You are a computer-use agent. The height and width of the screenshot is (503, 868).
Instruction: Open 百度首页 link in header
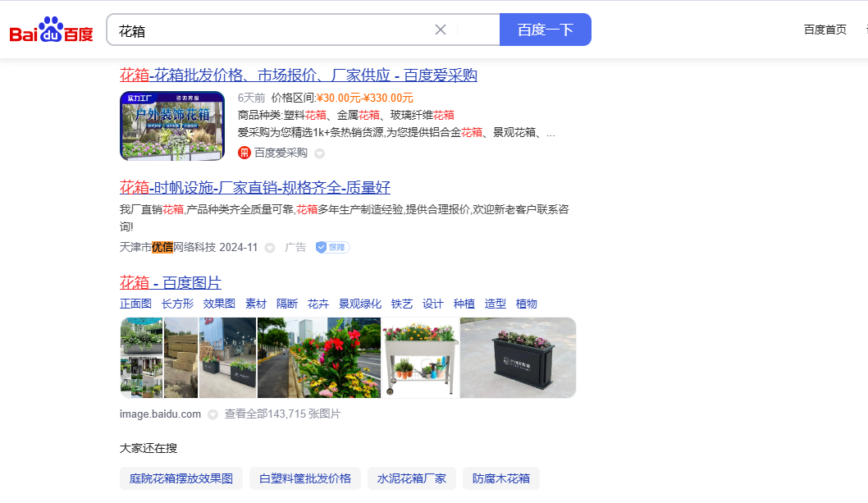pyautogui.click(x=825, y=30)
